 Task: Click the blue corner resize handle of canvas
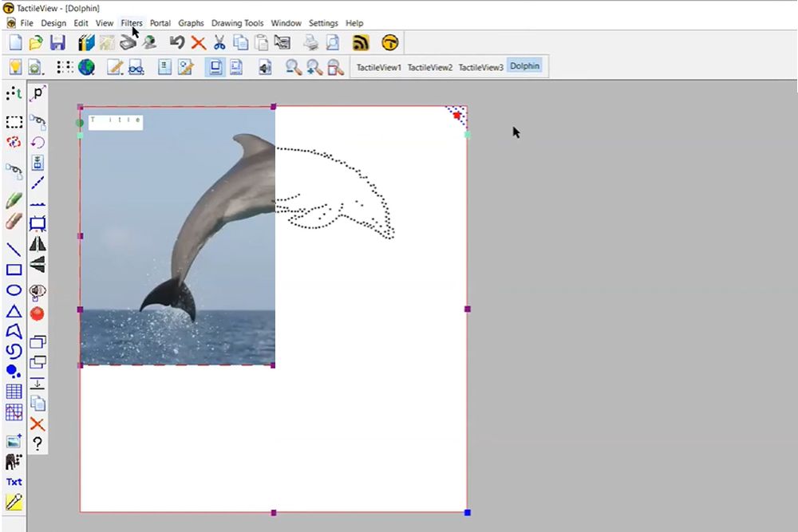click(x=468, y=512)
